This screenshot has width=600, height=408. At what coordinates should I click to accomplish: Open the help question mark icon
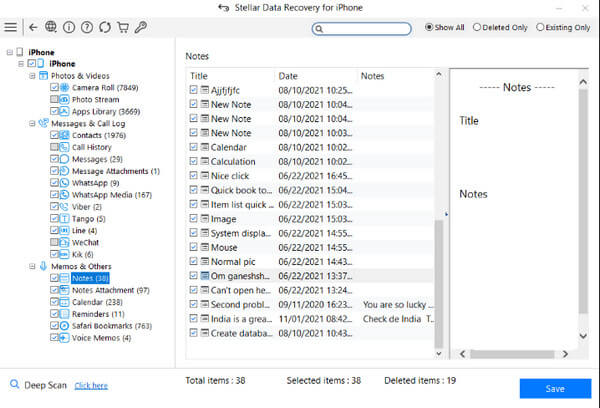click(87, 27)
